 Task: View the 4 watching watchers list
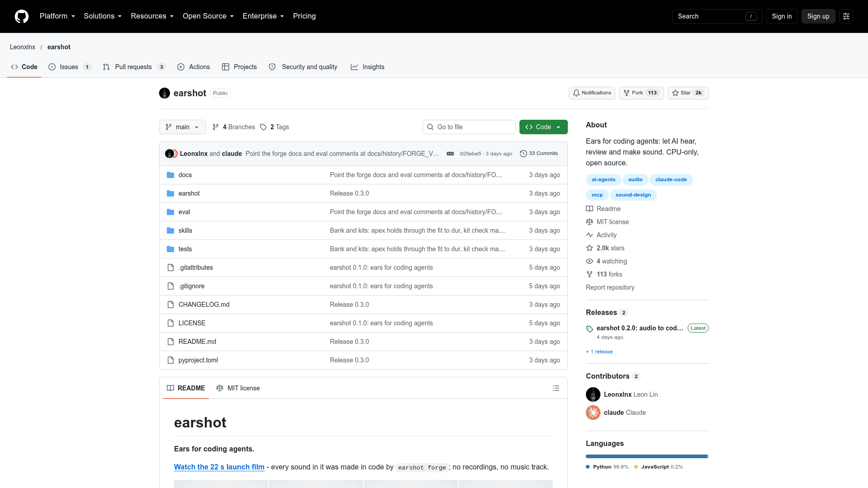(x=611, y=261)
